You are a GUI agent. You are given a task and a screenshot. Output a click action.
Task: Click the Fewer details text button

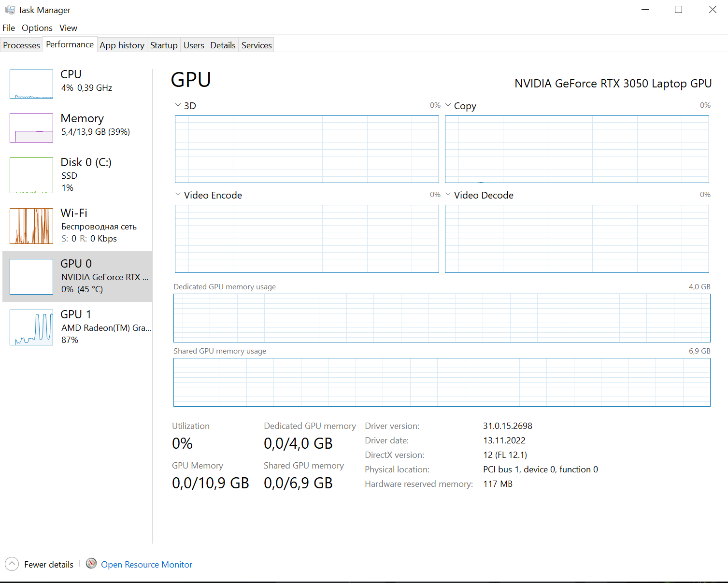click(x=49, y=565)
